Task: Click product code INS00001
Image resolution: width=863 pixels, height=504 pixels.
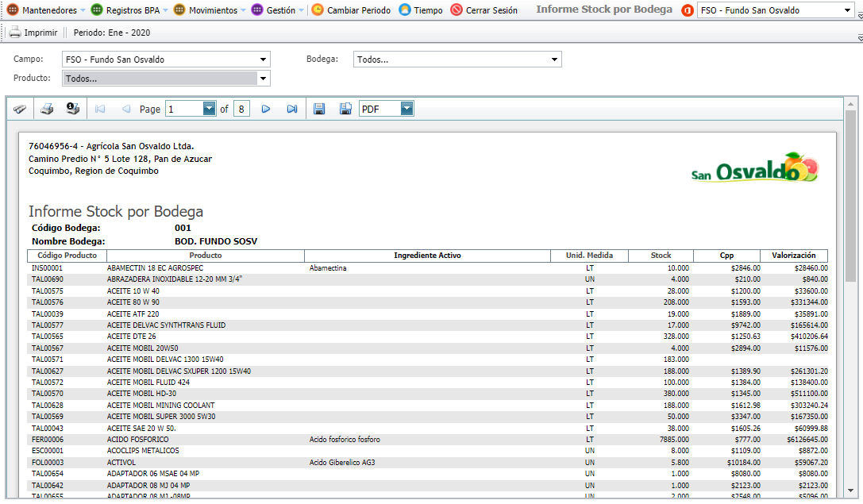Action: [x=48, y=268]
